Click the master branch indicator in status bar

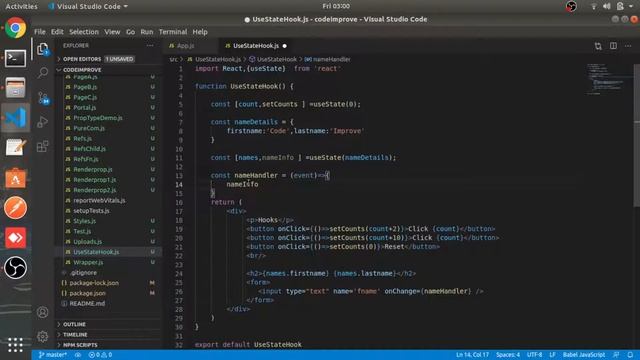pyautogui.click(x=53, y=355)
